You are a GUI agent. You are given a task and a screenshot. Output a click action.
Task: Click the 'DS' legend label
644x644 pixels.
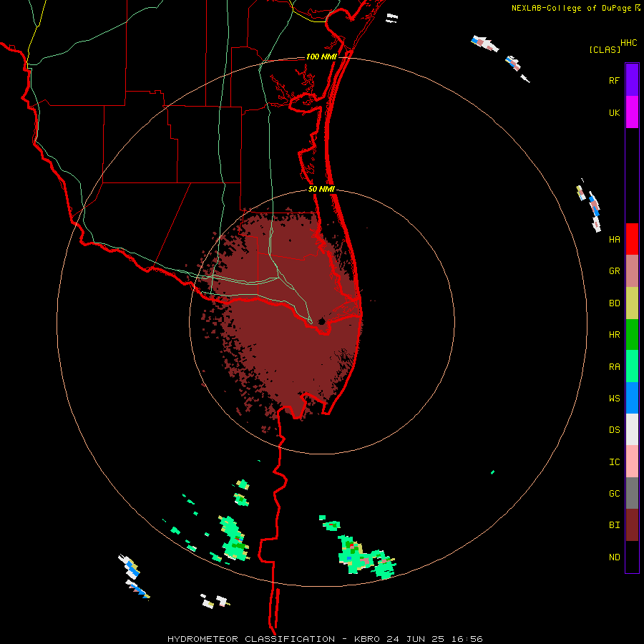point(614,430)
